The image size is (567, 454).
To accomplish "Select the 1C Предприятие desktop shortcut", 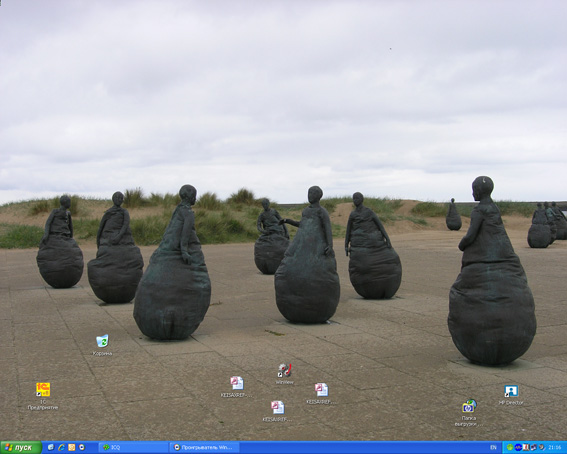I will tap(43, 396).
